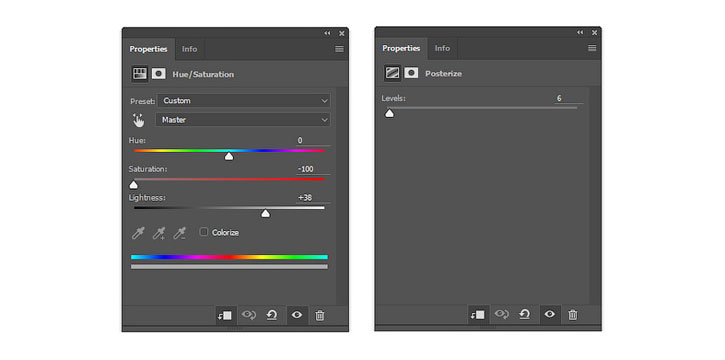Viewport: 725px width, 360px height.
Task: Close the Hue/Saturation Properties panel
Action: (342, 33)
